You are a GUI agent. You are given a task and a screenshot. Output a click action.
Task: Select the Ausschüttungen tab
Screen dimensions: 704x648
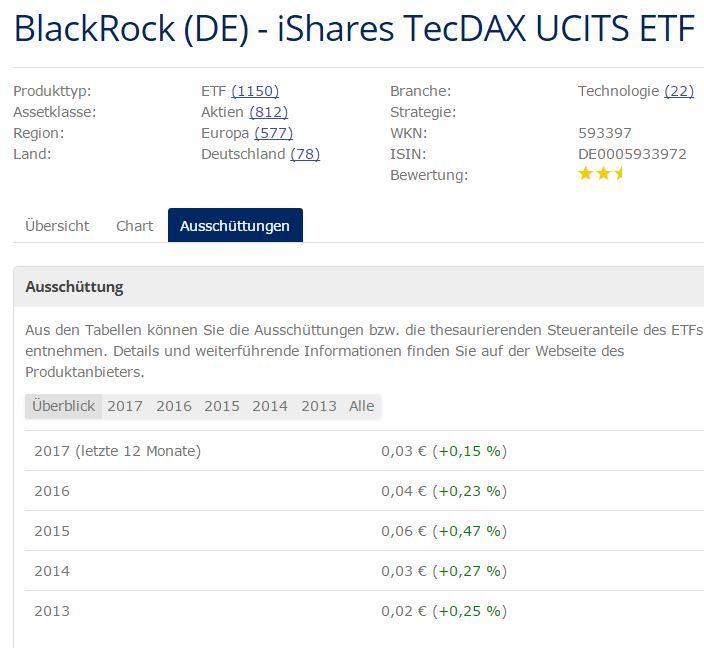(235, 226)
